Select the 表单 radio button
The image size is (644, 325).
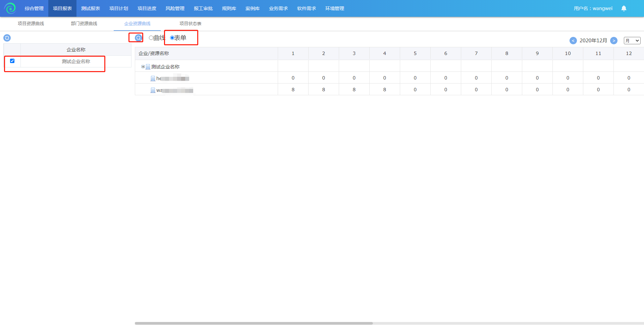pos(172,38)
